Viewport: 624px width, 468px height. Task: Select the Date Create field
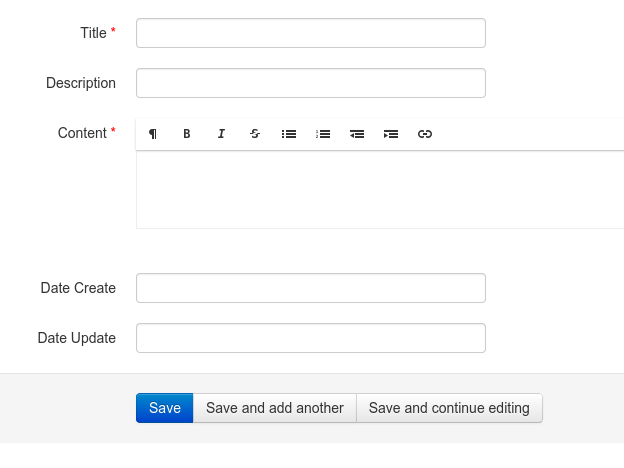(x=310, y=288)
